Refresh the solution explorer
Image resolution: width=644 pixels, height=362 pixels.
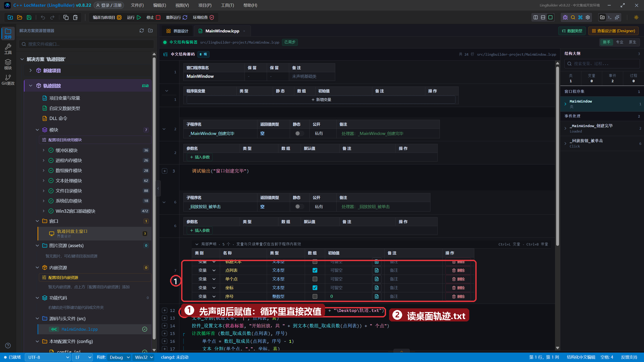tap(142, 31)
